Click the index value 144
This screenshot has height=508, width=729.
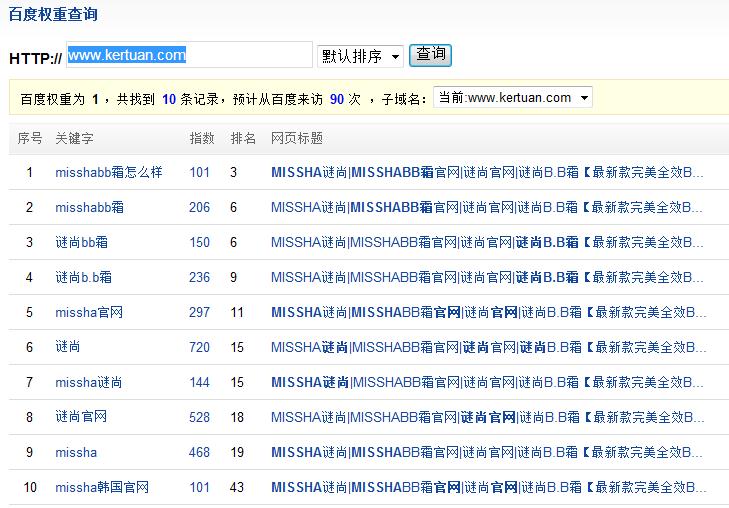199,383
